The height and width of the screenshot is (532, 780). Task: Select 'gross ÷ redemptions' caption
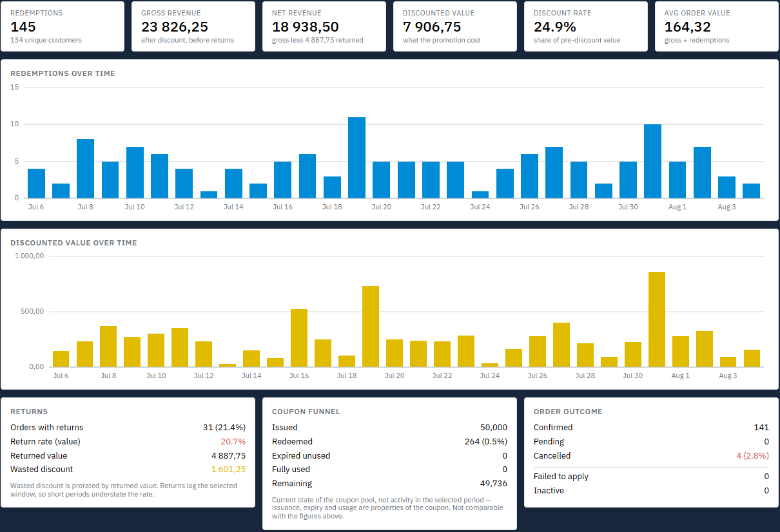[697, 40]
